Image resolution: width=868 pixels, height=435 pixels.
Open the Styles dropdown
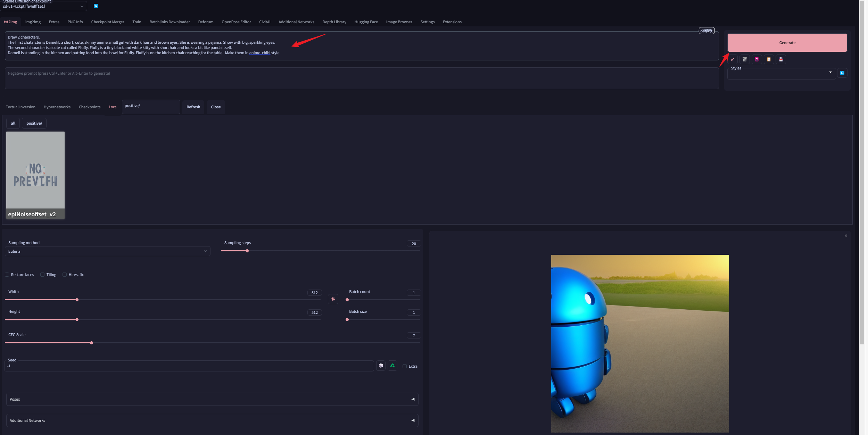tap(782, 73)
